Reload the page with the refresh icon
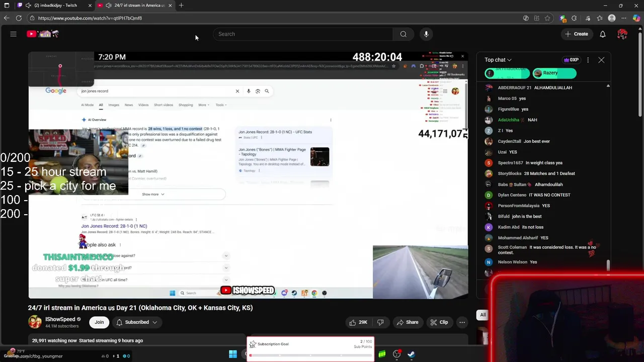Viewport: 644px width, 362px height. (19, 18)
